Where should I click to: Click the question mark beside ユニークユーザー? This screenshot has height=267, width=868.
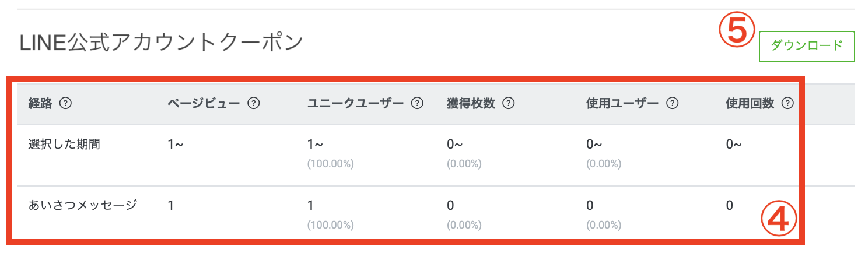point(416,103)
